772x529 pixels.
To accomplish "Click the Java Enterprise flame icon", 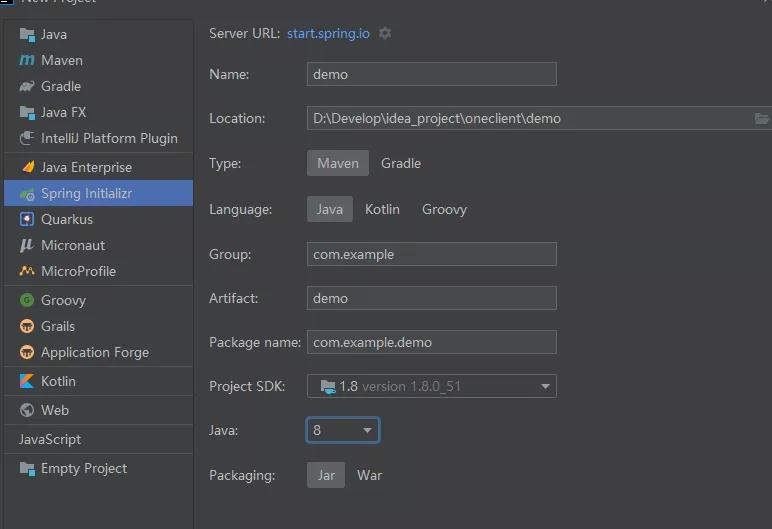I will coord(28,167).
